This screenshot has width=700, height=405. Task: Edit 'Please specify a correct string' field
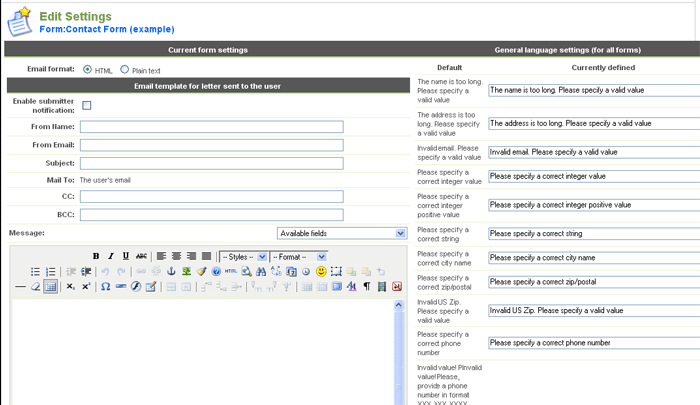coord(594,234)
